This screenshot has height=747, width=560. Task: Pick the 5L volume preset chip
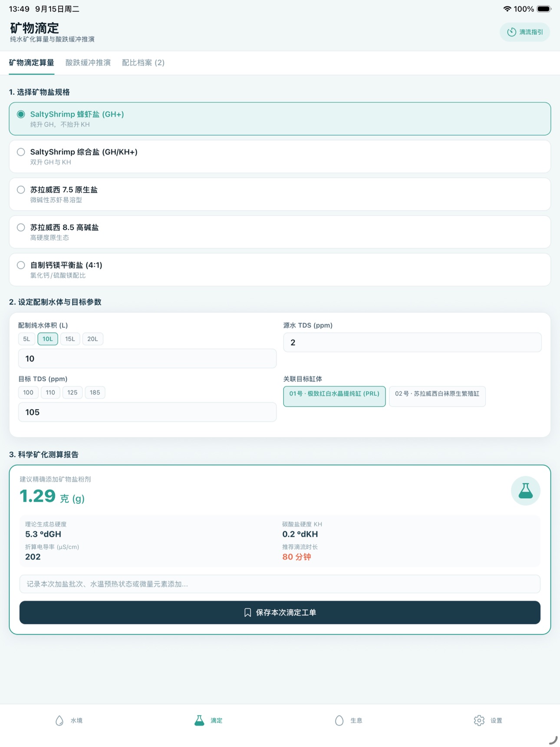(x=26, y=339)
